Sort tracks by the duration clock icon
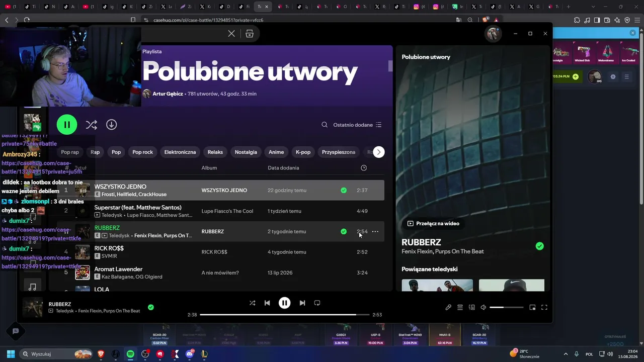The image size is (644, 362). click(364, 168)
